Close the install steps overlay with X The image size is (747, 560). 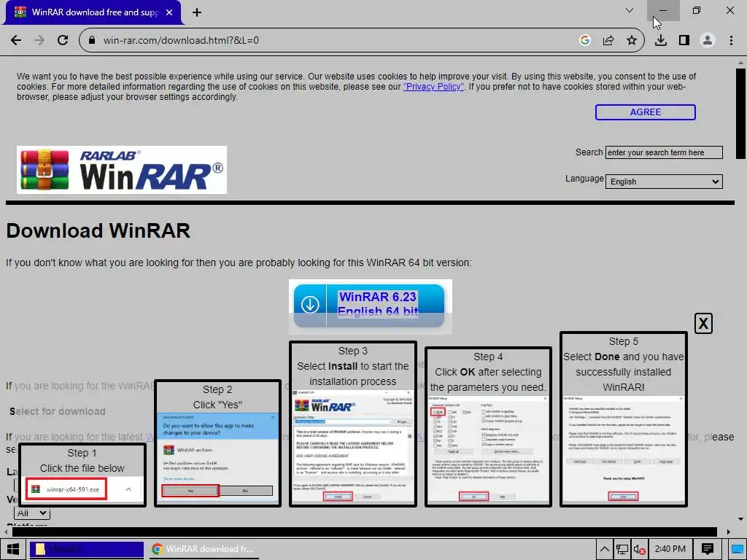pyautogui.click(x=703, y=324)
